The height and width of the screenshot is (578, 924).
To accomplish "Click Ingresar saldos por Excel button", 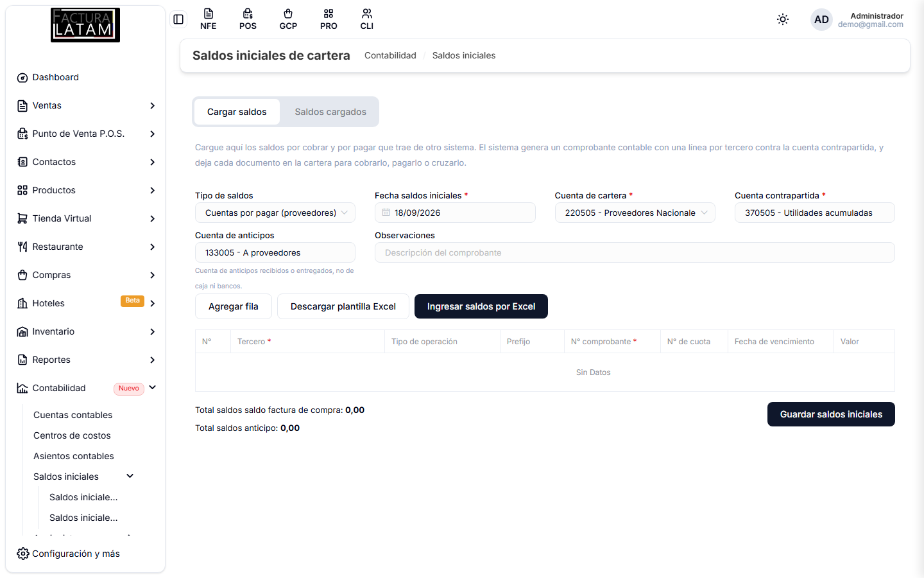I will (x=481, y=306).
